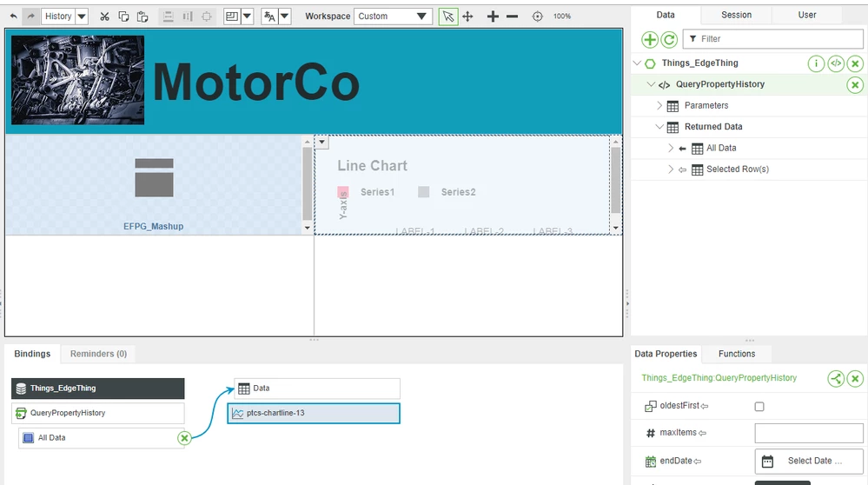Click the X icon beside Things_EdgeThing:QueryPropertyHistory
This screenshot has height=485, width=868.
[x=855, y=379]
